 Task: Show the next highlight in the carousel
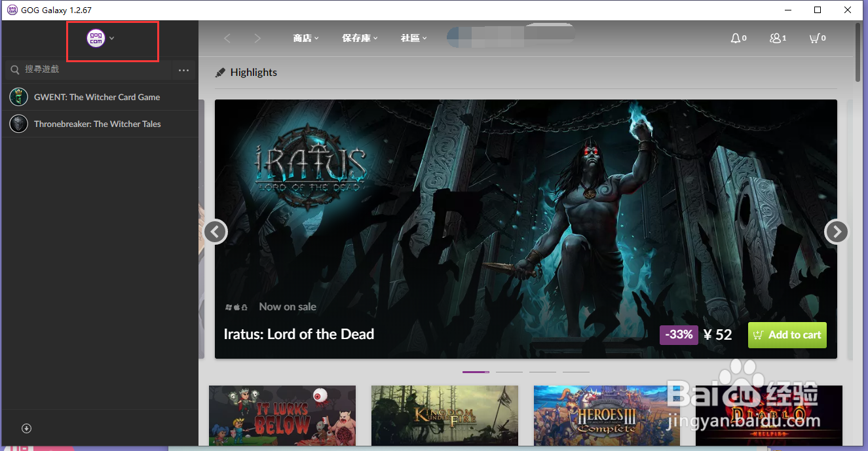click(837, 231)
